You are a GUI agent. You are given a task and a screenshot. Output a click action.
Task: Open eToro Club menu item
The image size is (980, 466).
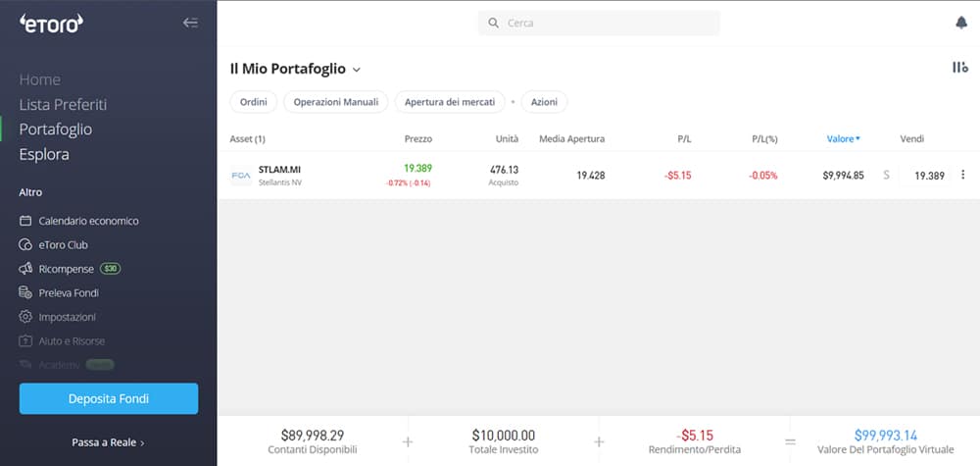(x=63, y=245)
